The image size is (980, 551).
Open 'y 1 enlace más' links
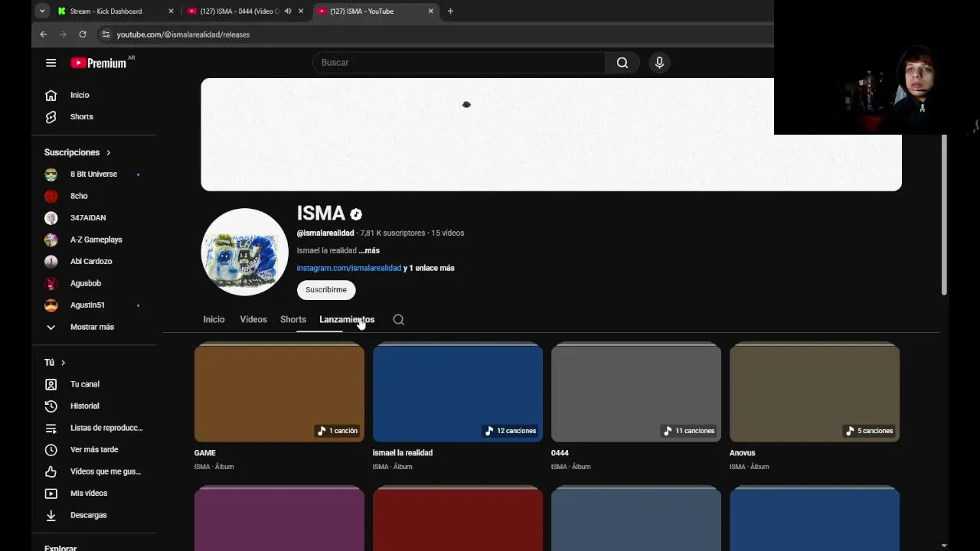pyautogui.click(x=429, y=268)
